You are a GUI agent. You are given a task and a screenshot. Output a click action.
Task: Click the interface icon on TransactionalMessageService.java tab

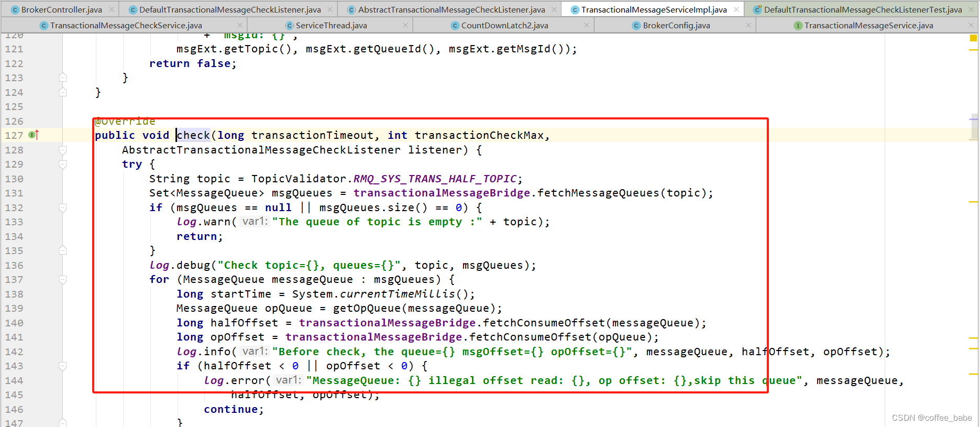coord(798,25)
